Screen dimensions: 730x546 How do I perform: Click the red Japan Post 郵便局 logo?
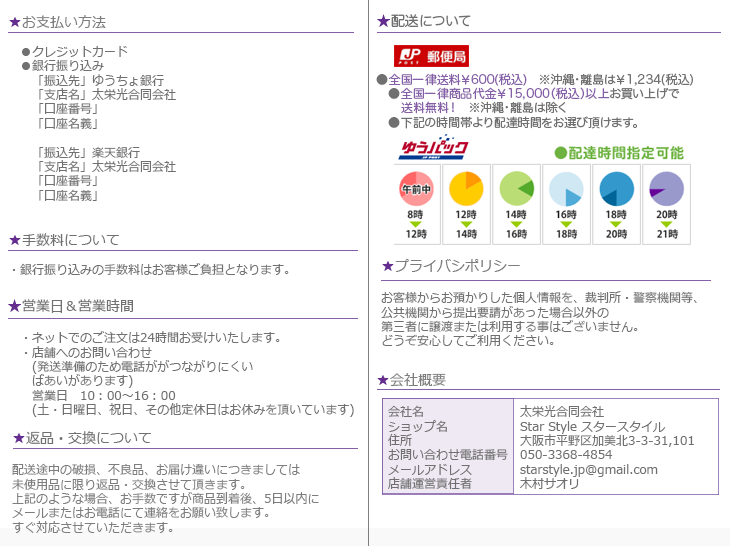point(431,55)
